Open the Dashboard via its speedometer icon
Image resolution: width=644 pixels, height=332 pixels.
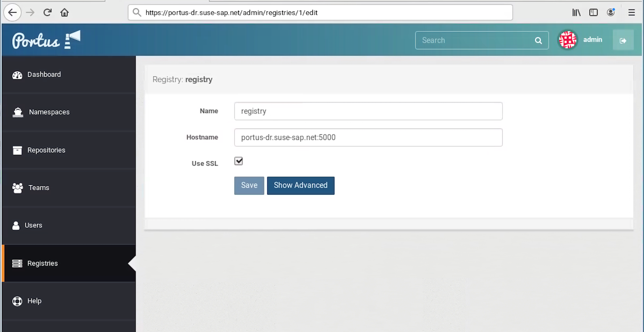(17, 75)
